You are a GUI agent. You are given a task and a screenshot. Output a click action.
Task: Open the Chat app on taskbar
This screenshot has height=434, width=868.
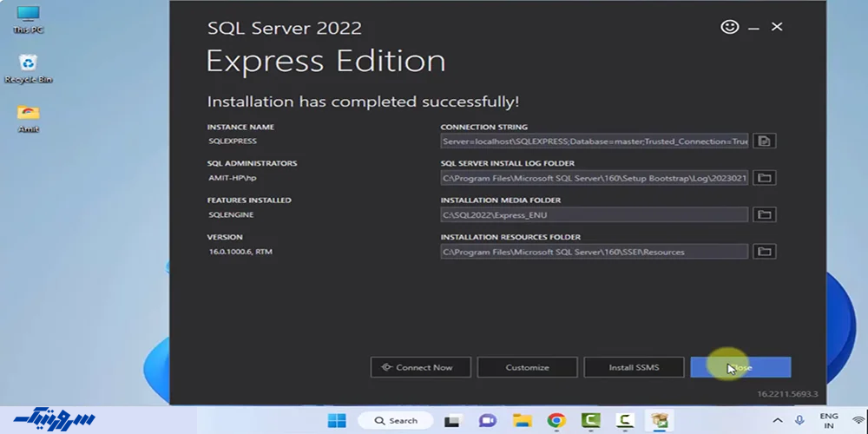(487, 421)
